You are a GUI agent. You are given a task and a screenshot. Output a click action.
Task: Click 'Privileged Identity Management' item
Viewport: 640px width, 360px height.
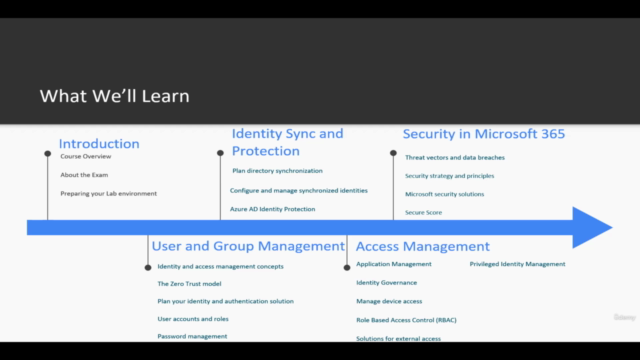click(518, 264)
